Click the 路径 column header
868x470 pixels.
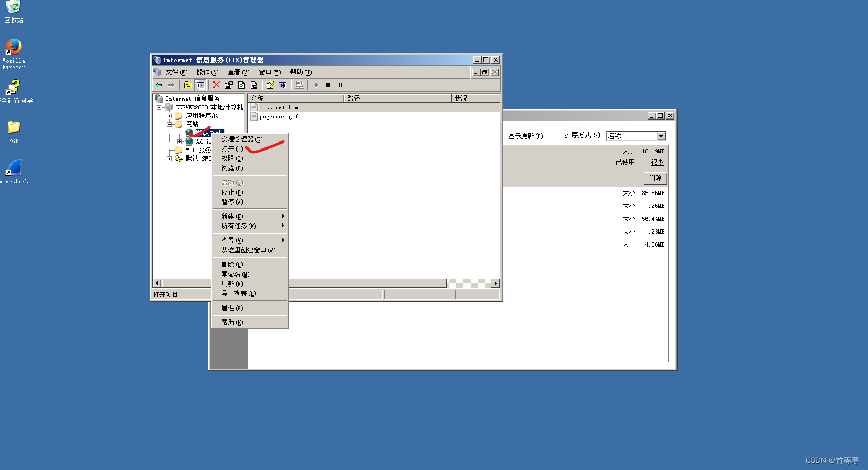398,99
